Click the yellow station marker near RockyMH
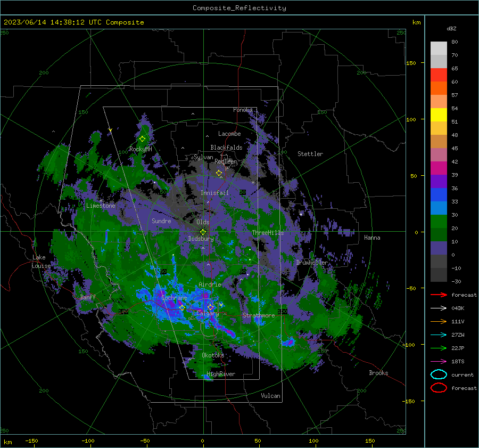Viewport: 479px width, 448px height. pyautogui.click(x=142, y=139)
